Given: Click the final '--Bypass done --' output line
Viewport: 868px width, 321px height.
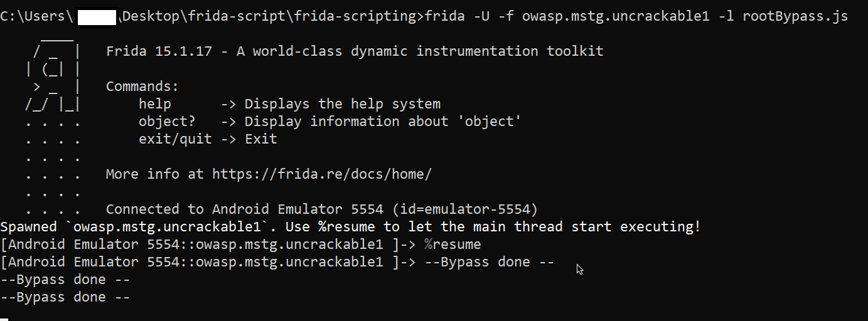Looking at the screenshot, I should 65,297.
